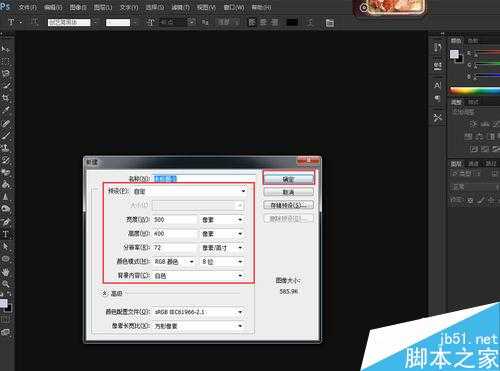
Task: Open the 高度 height units dropdown
Action: [x=222, y=234]
